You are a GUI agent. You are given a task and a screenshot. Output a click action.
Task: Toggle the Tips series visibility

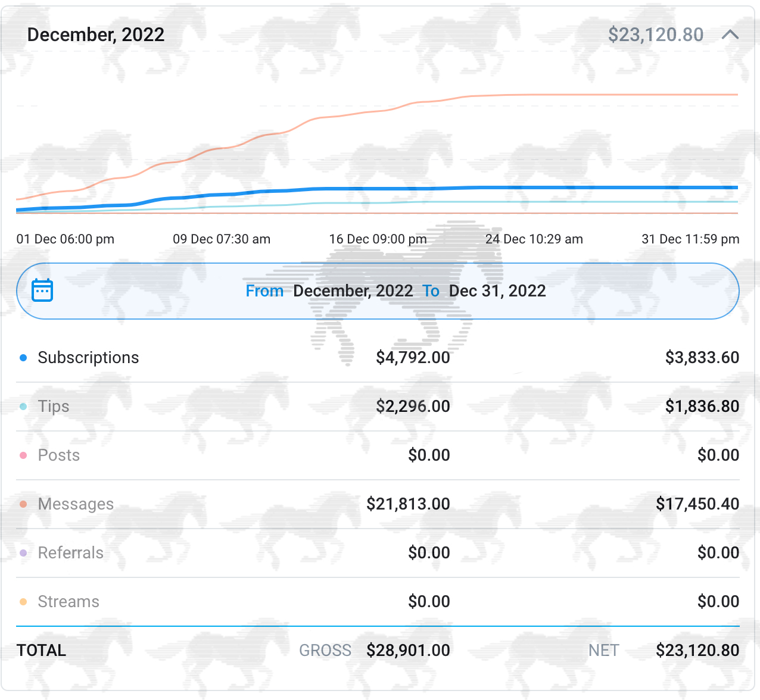click(54, 407)
